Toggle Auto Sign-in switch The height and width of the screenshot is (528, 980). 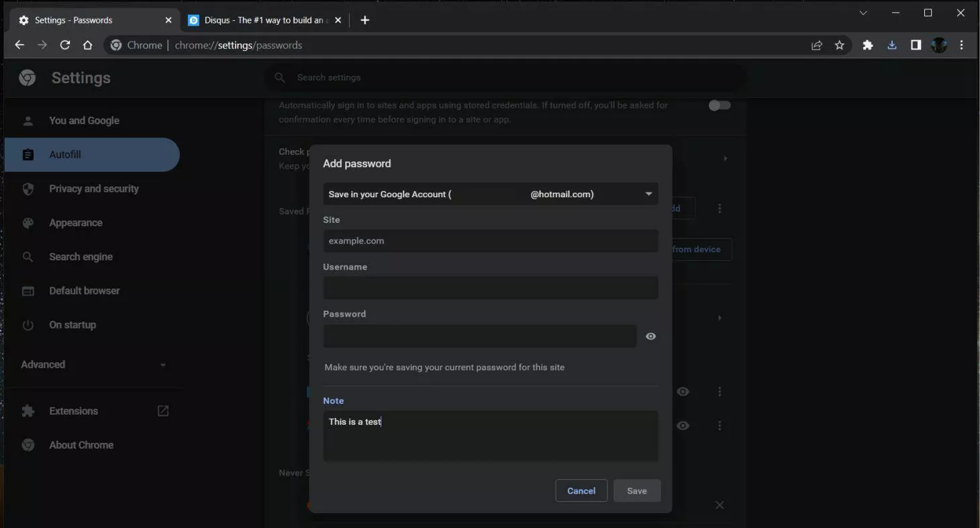click(719, 105)
